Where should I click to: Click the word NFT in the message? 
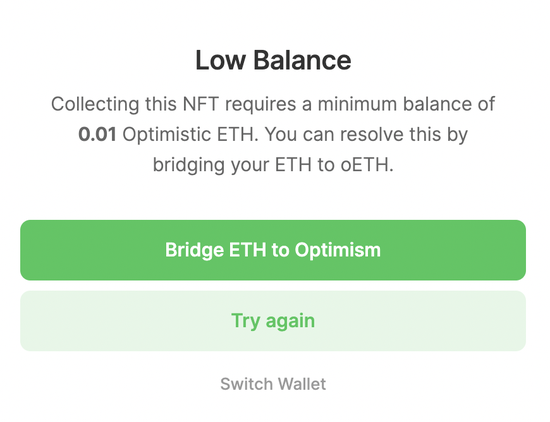(201, 104)
